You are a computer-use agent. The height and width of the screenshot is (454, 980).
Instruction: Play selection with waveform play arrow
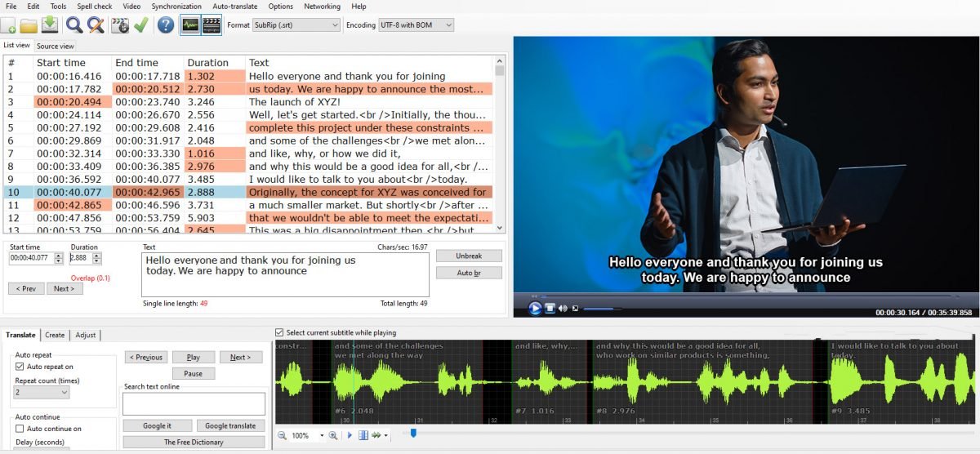coord(350,435)
